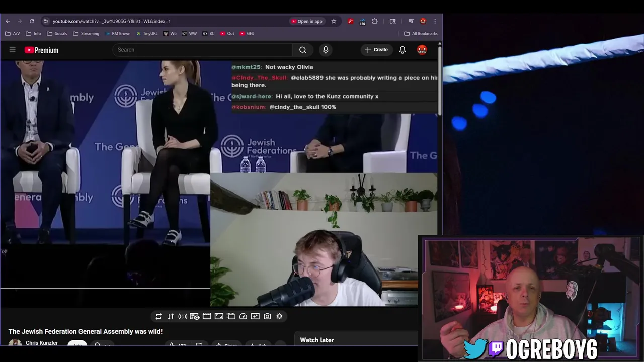Toggle the cinema mode screen icon

pos(219,316)
